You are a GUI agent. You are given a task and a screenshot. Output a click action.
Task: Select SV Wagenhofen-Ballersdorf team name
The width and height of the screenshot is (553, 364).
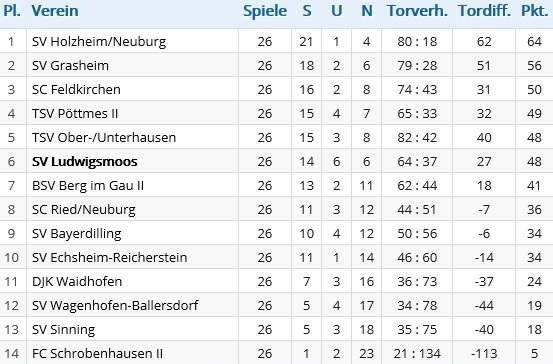(x=115, y=305)
